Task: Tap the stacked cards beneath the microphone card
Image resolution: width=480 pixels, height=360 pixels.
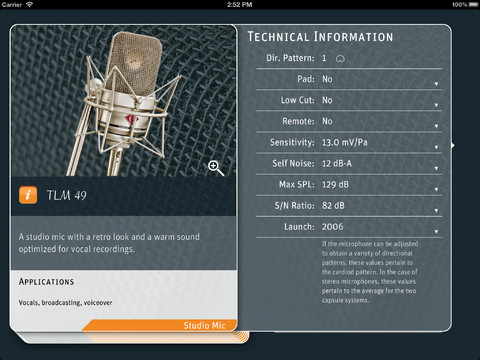Action: (133, 337)
